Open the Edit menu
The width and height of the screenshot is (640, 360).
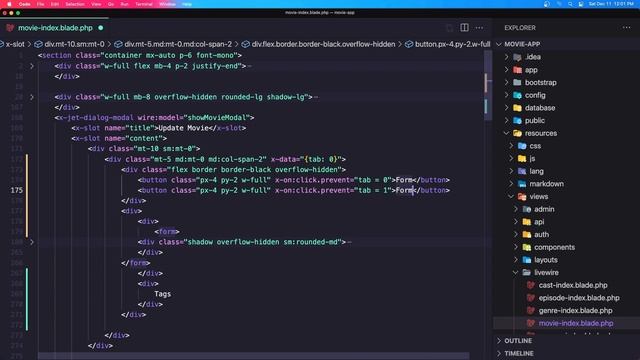pyautogui.click(x=55, y=4)
